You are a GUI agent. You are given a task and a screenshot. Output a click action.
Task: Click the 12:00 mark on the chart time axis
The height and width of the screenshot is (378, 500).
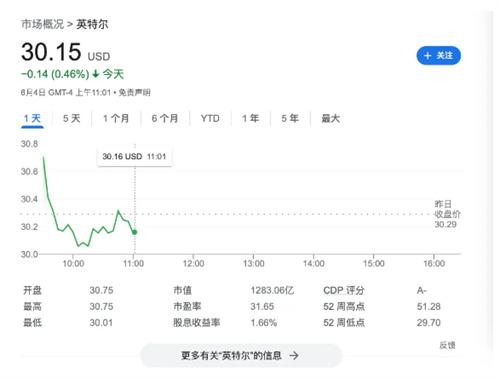point(194,264)
